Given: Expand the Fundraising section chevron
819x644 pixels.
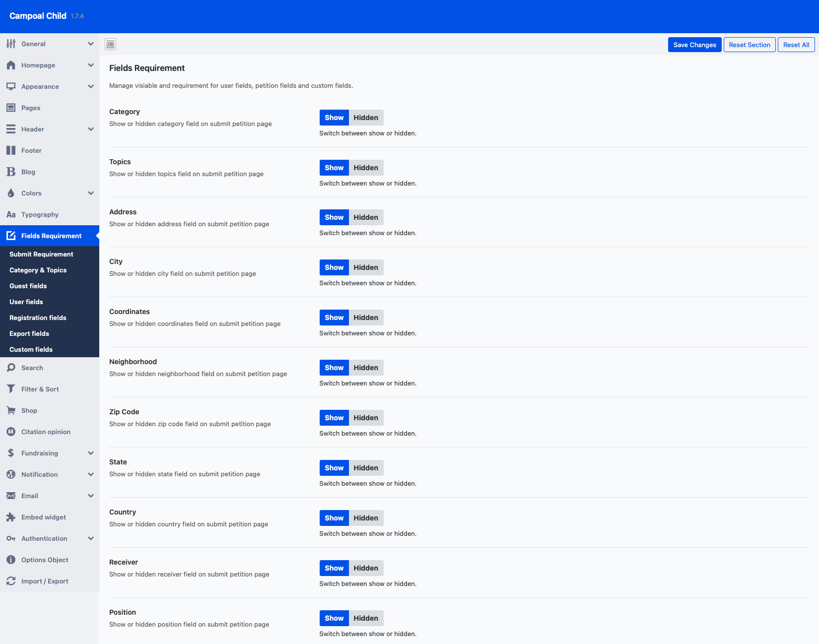Looking at the screenshot, I should (x=91, y=453).
